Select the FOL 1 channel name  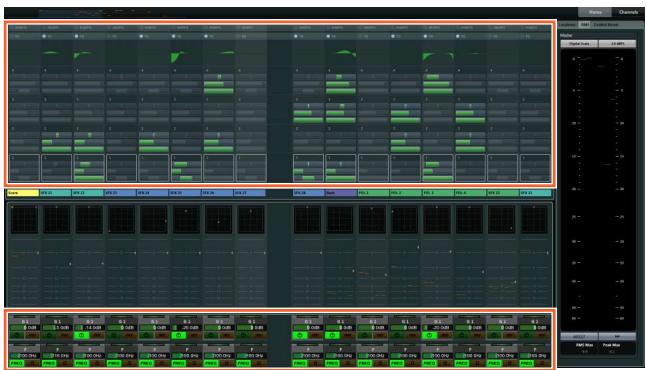tap(373, 193)
